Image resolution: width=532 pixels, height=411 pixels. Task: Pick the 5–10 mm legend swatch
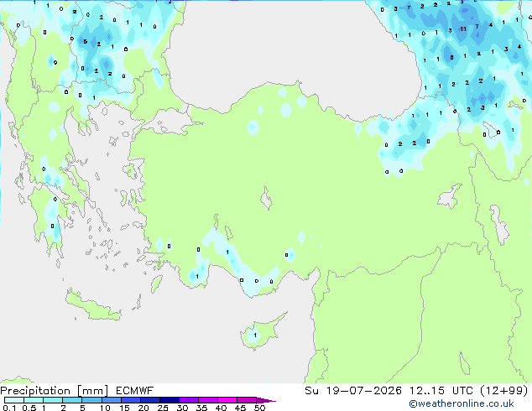coord(91,400)
